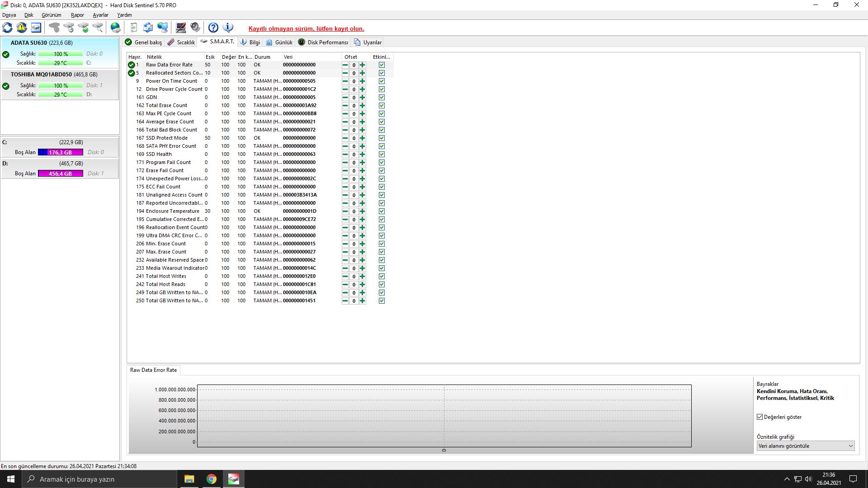Click the C: drive free space bar
Viewport: 868px width, 488px height.
point(61,152)
